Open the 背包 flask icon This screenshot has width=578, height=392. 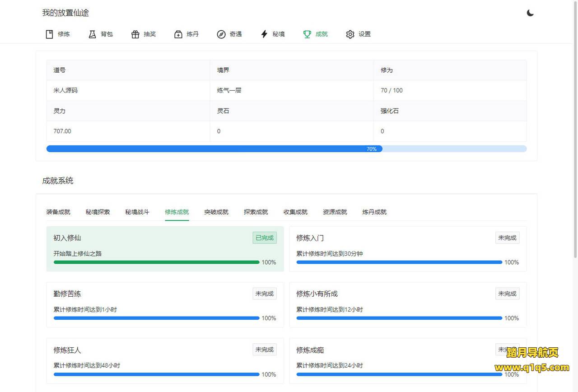[93, 34]
